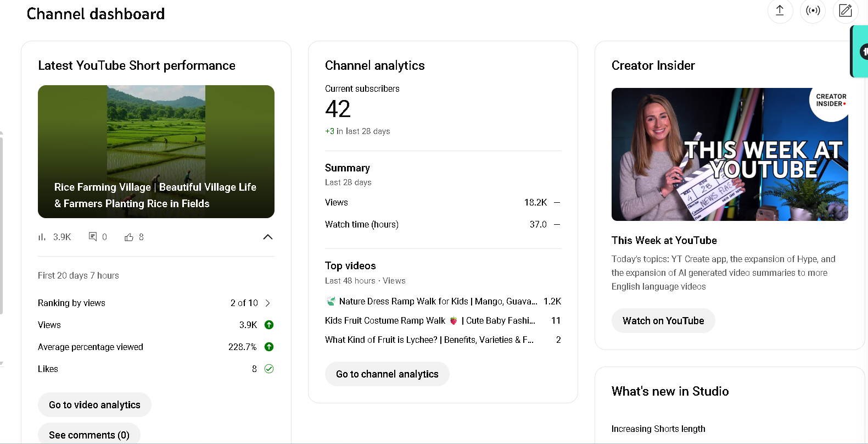Image resolution: width=868 pixels, height=444 pixels.
Task: Click green arrow beside Average percentage viewed
Action: click(269, 347)
